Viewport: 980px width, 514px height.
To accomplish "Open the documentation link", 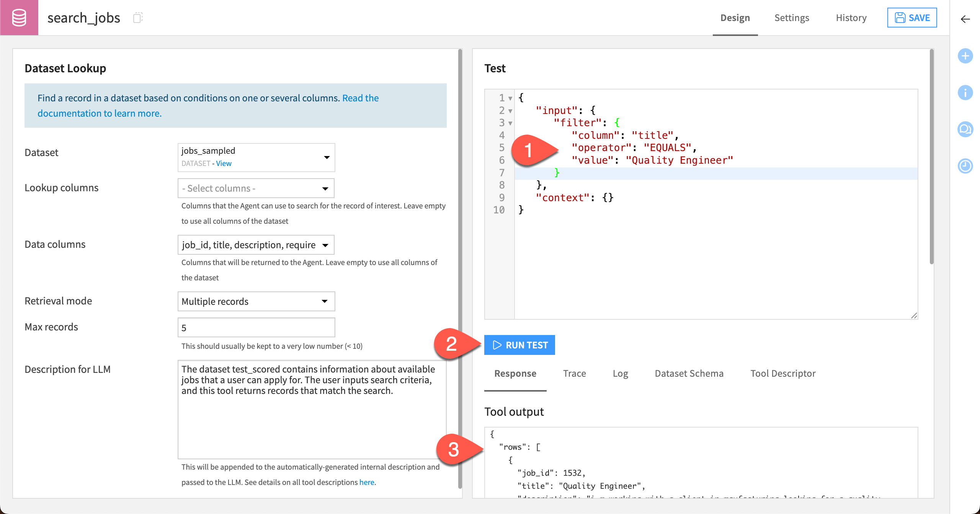I will [x=100, y=113].
